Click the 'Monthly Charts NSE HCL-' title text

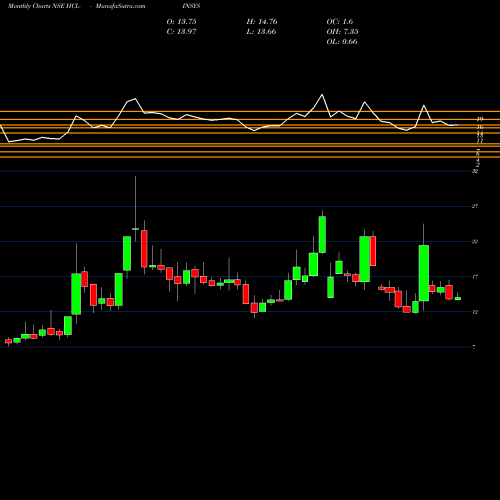[x=44, y=6]
